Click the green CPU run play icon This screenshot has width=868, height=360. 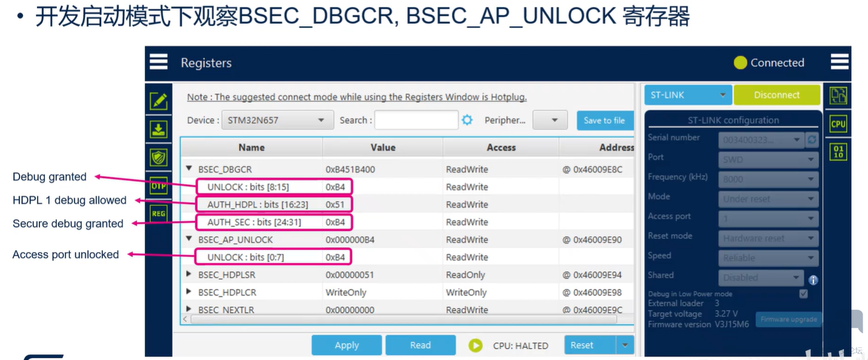pos(476,345)
